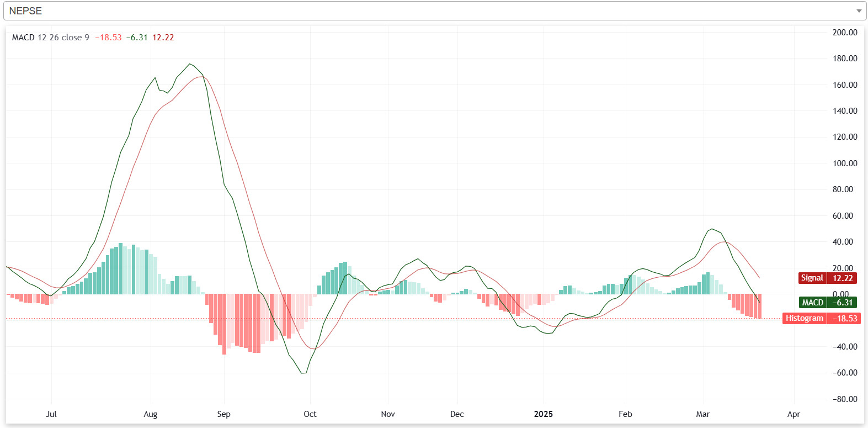Viewport: 868px width, 428px height.
Task: Click the green -6.31 value in legend
Action: [x=137, y=38]
